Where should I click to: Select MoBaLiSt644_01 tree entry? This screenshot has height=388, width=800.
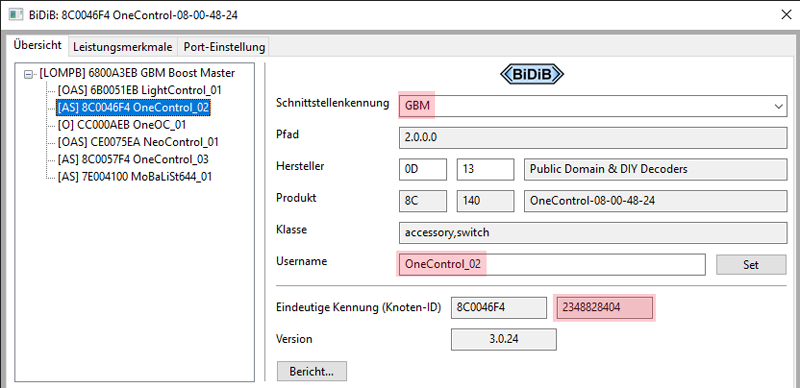[135, 177]
